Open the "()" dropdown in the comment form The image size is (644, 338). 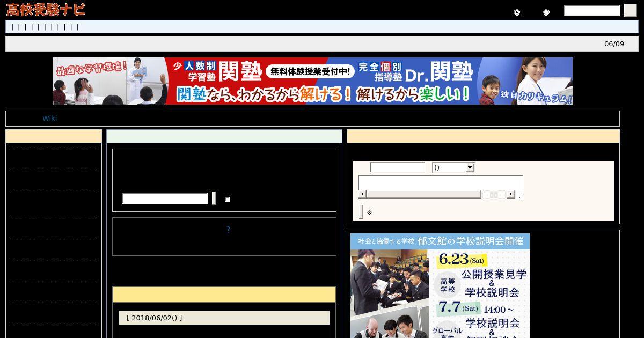(x=453, y=167)
